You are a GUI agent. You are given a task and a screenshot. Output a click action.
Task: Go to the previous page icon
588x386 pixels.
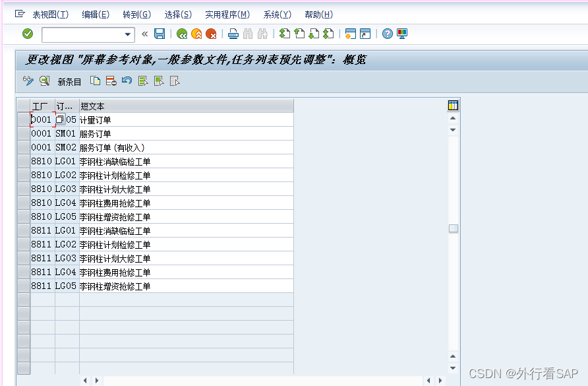tap(299, 34)
